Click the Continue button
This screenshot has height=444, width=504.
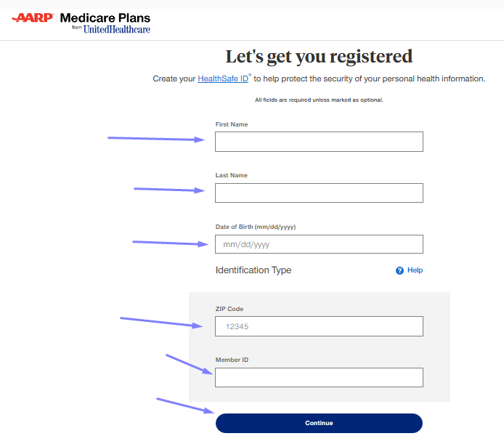pos(319,423)
